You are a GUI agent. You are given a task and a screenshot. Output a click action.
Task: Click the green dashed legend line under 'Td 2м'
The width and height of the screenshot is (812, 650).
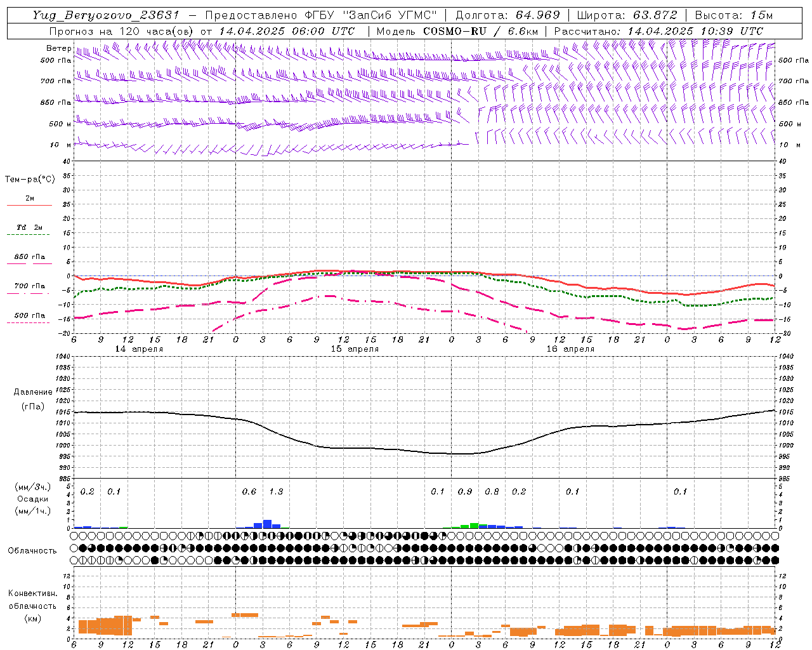tap(28, 235)
